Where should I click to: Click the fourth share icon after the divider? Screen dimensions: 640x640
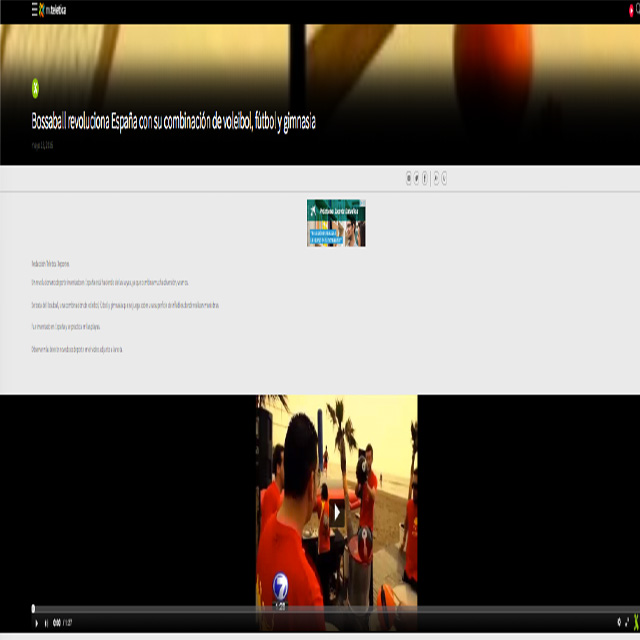pyautogui.click(x=436, y=178)
